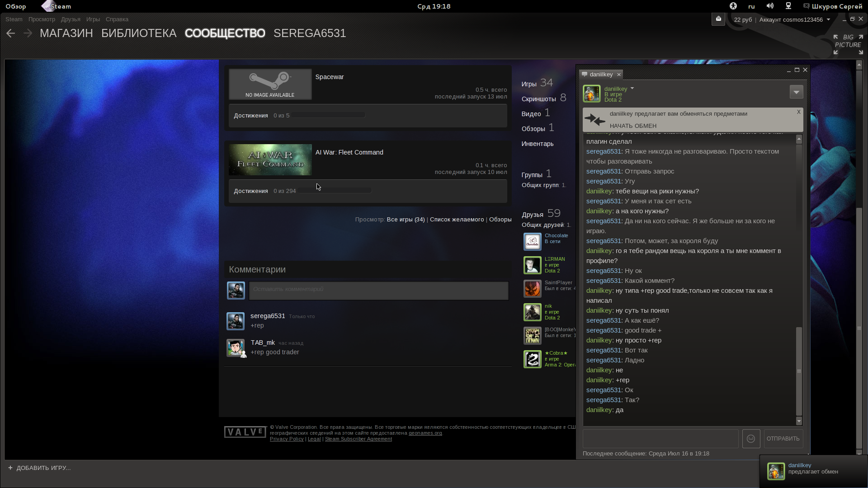Open [BOO]Monkey friend avatar
Screen dimensions: 868x488
click(x=533, y=336)
